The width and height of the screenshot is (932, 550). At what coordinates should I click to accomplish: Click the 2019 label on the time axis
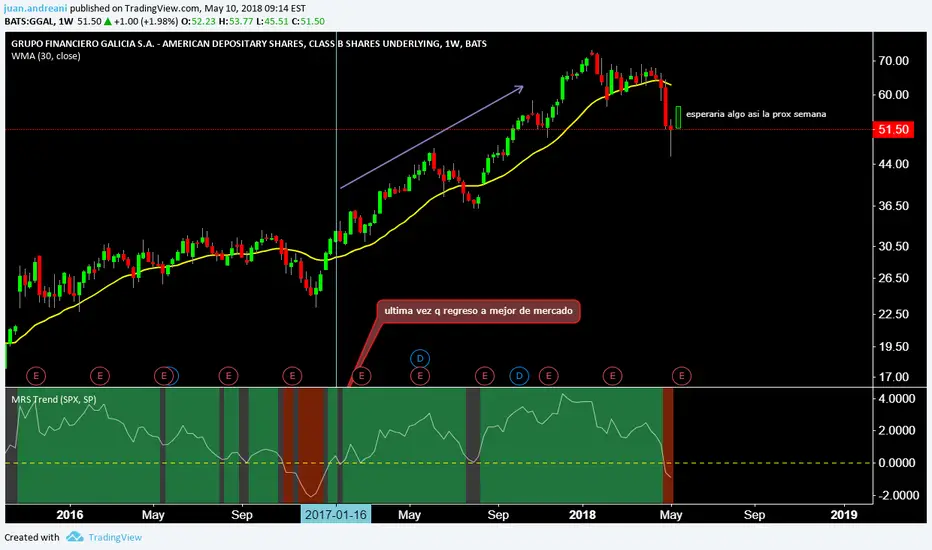click(x=843, y=515)
